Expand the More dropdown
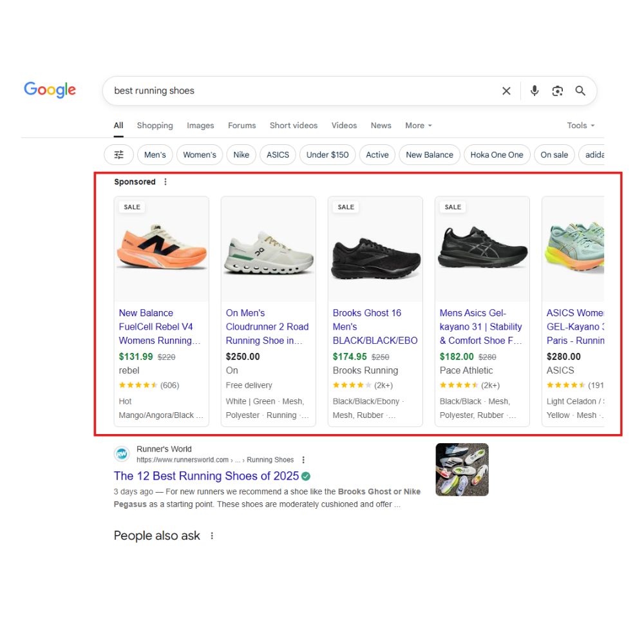 coord(419,126)
